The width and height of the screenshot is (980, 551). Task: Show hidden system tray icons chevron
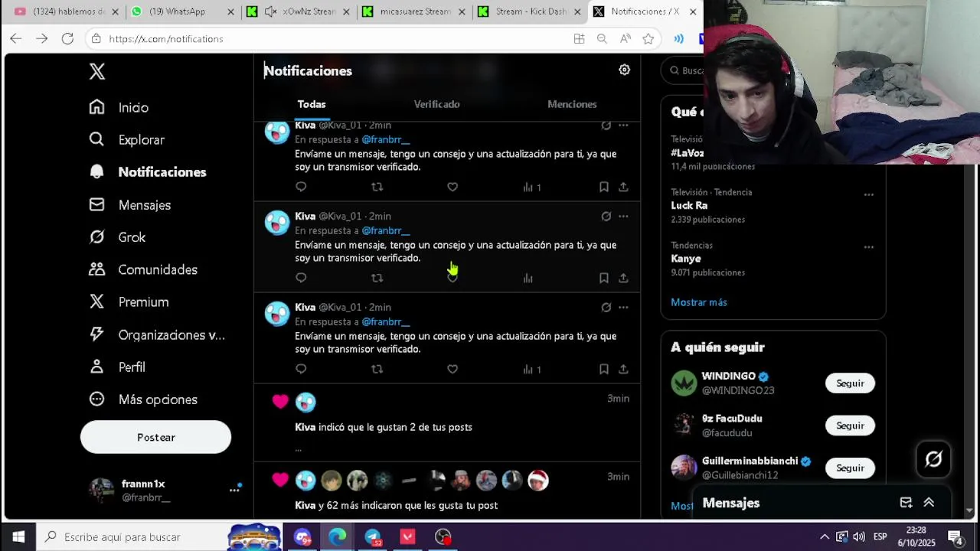(824, 537)
